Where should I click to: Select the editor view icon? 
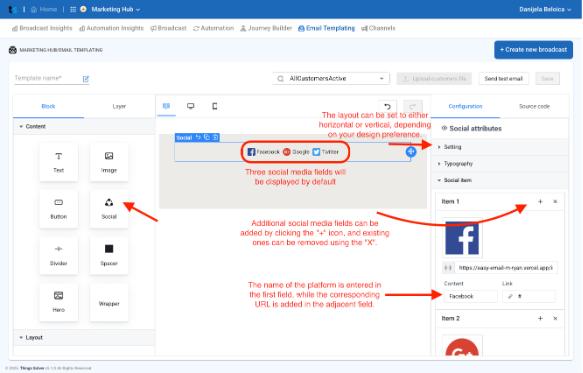(x=166, y=106)
